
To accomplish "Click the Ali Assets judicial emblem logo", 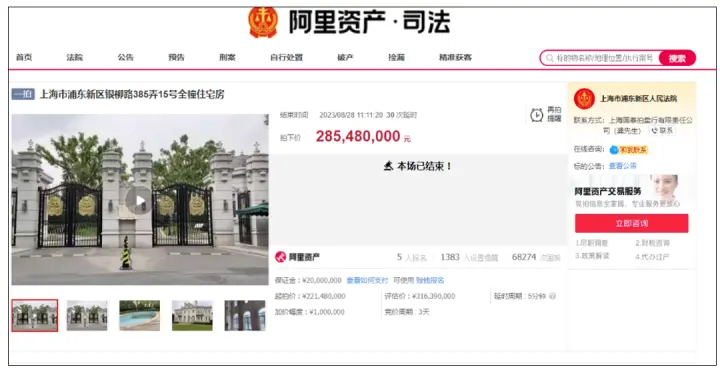I will (x=263, y=22).
